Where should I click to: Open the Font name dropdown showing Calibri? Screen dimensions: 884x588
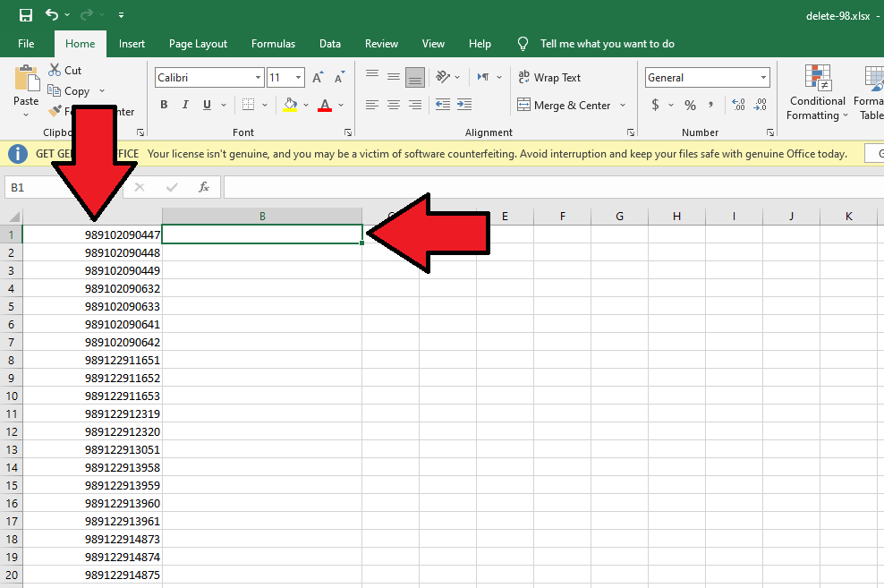point(257,78)
